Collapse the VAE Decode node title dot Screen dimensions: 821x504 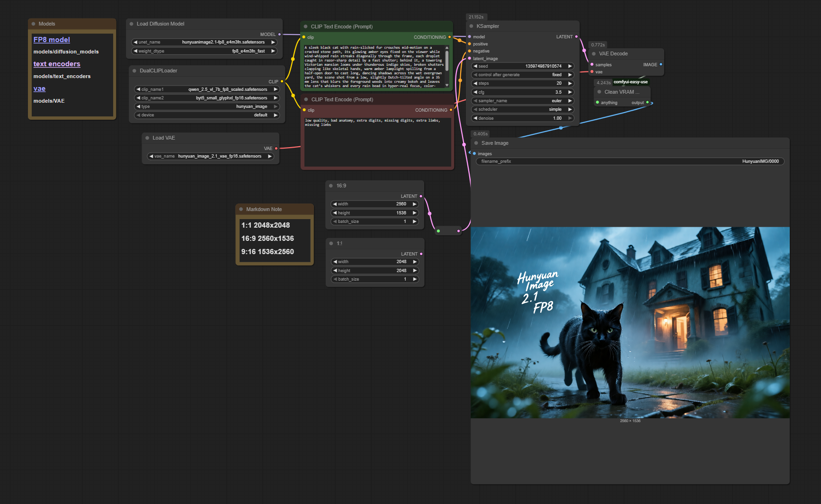(x=594, y=54)
